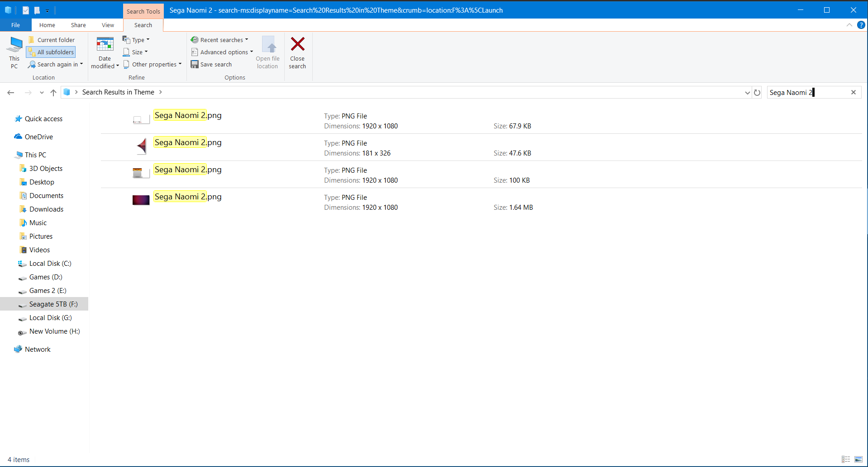
Task: Select the 100 KB Sega Naomi 2.png
Action: click(x=481, y=175)
